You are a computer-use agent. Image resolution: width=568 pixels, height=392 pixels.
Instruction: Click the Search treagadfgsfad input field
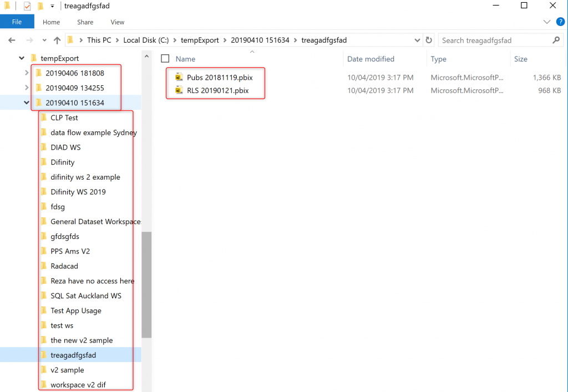click(494, 40)
